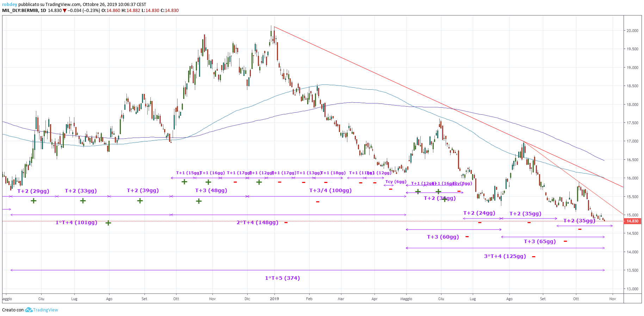Viewport: 644px width, 316px height.
Task: Click the 'Apr' time axis label
Action: (x=374, y=299)
